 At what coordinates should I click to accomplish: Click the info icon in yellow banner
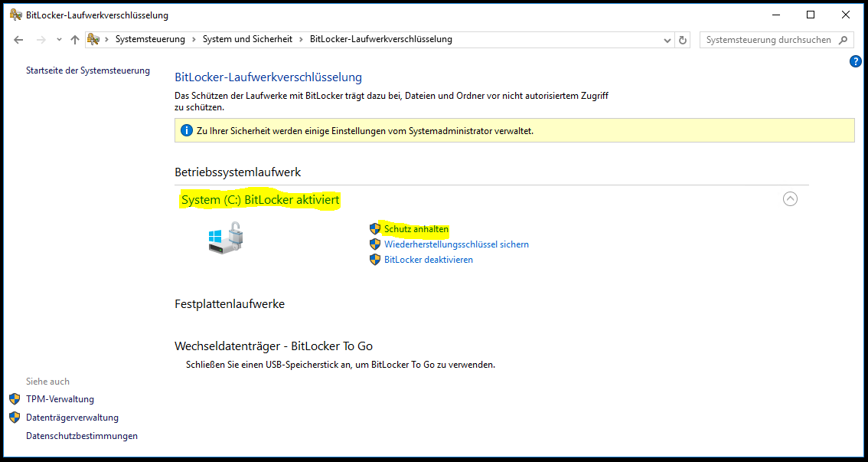point(187,131)
